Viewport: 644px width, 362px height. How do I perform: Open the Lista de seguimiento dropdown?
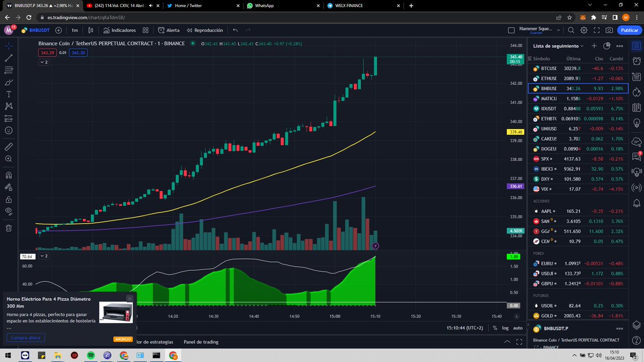559,46
